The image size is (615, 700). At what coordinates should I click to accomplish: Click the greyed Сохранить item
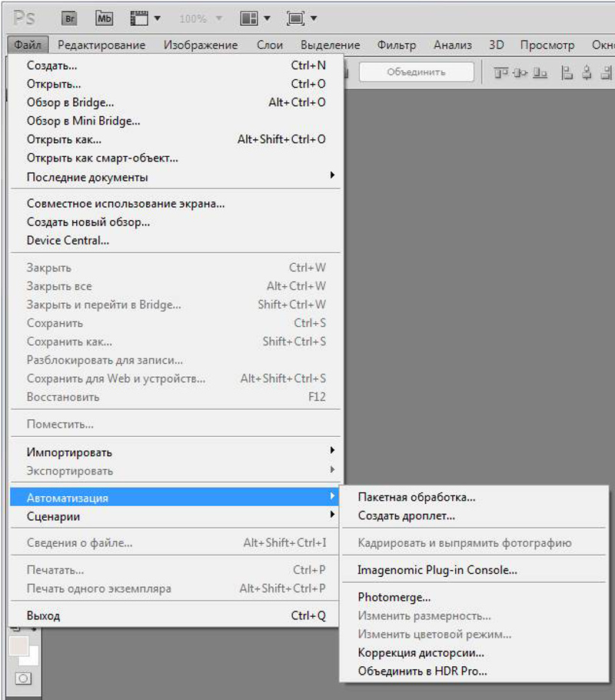pyautogui.click(x=175, y=323)
